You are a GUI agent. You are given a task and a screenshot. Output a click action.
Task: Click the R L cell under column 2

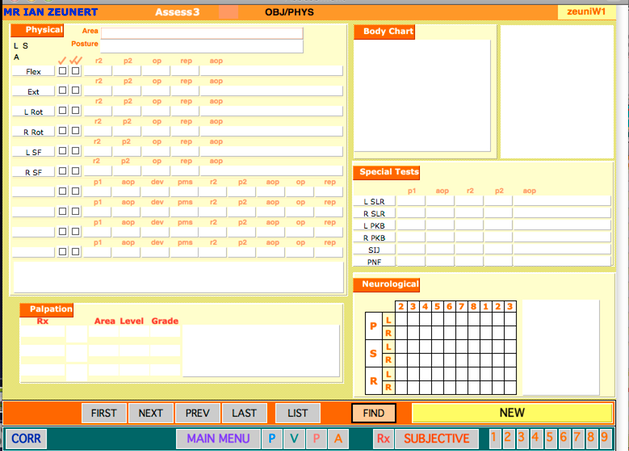[401, 374]
